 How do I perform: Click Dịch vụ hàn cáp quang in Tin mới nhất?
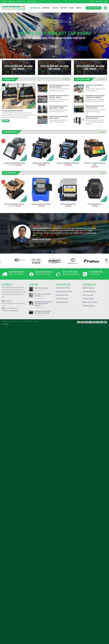(41, 288)
